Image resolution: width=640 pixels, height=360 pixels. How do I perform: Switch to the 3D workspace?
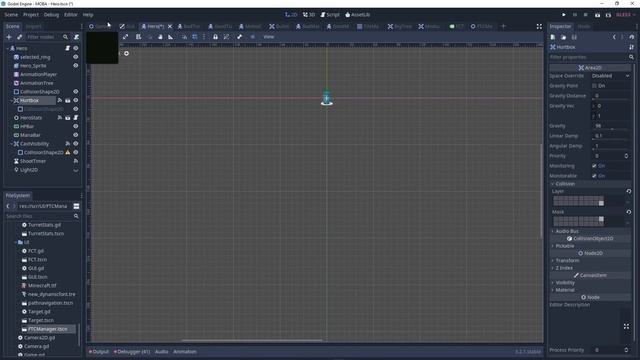(309, 15)
